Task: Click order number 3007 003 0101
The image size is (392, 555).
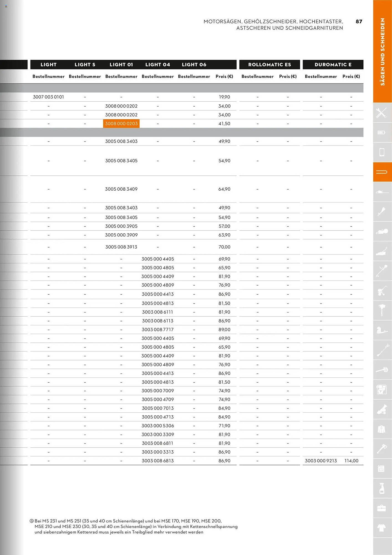Action: pyautogui.click(x=49, y=97)
